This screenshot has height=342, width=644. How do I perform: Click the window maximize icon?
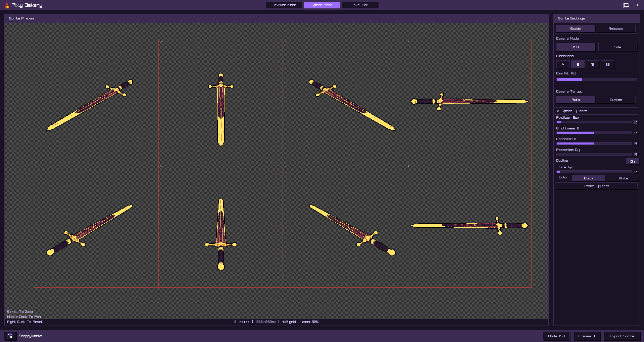626,5
